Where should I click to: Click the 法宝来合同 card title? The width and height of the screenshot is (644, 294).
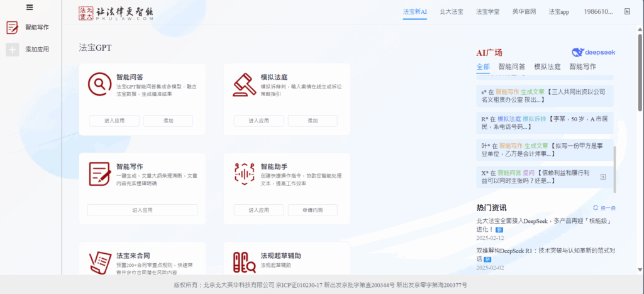coord(133,256)
